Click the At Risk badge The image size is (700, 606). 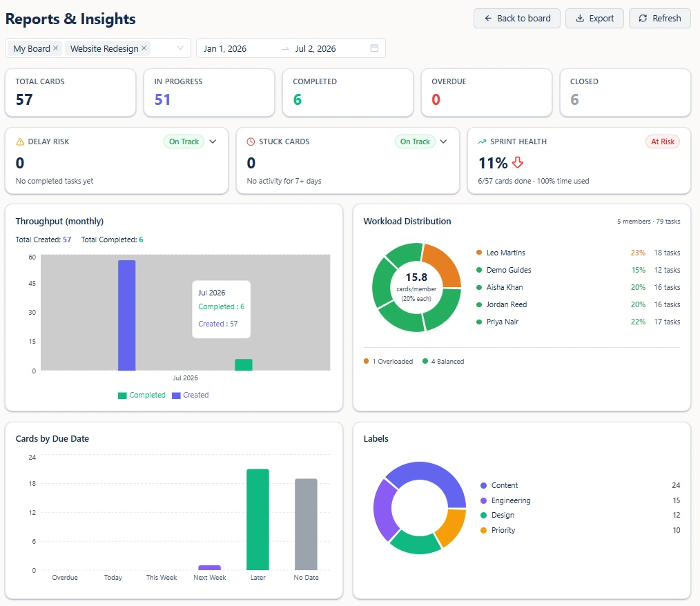(663, 141)
